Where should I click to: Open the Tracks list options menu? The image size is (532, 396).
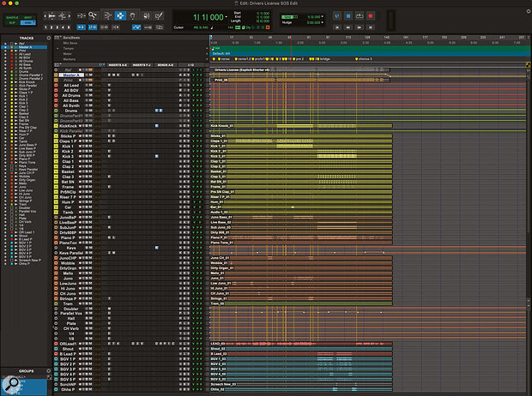click(49, 38)
